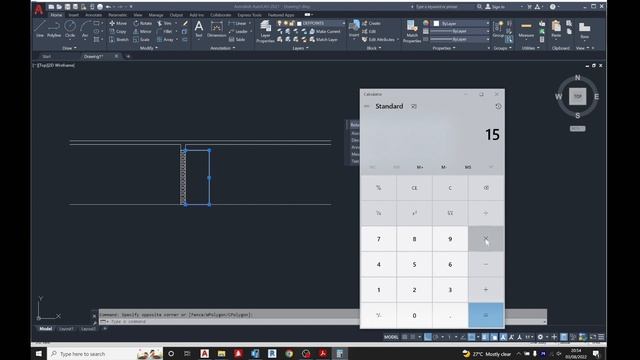Viewport: 640px width, 360px height.
Task: Toggle polar tracking in status bar
Action: [436, 337]
